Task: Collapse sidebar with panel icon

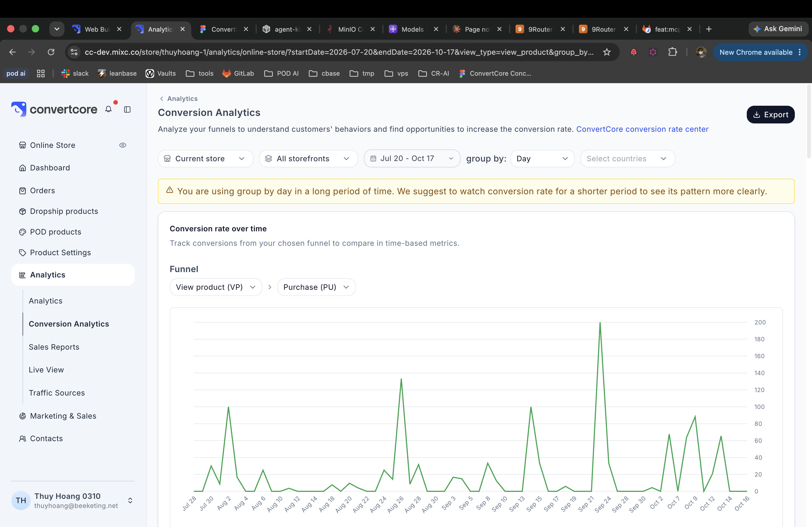Action: (x=127, y=109)
